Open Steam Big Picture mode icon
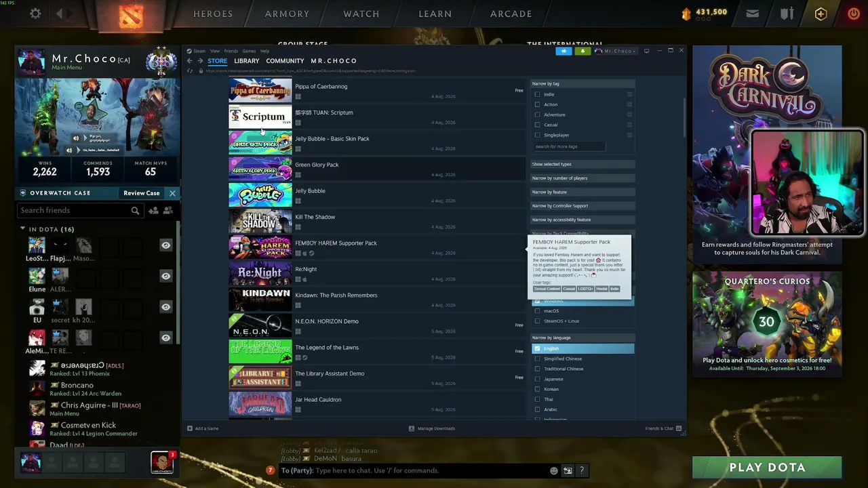The image size is (868, 488). [646, 51]
